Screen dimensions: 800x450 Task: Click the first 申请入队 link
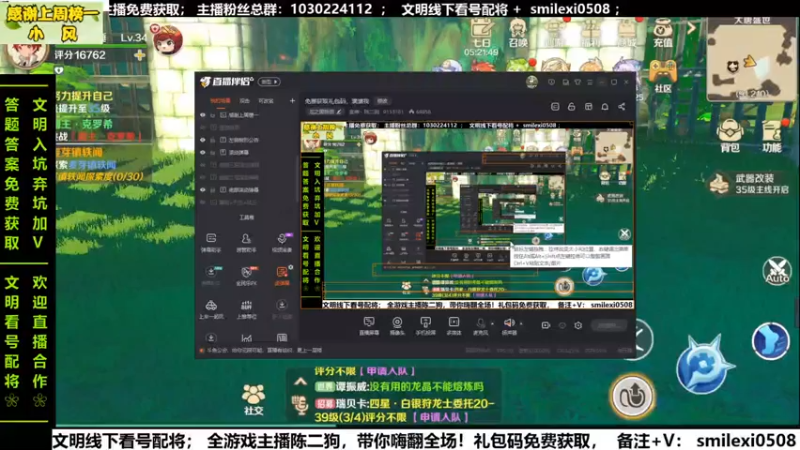387,371
